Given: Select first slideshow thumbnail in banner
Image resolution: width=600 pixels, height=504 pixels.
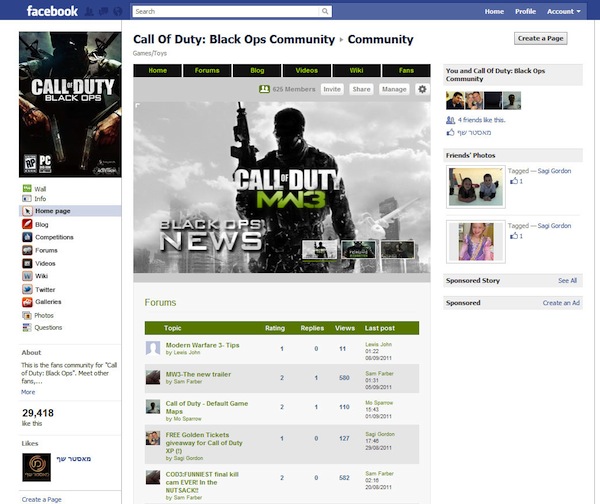Looking at the screenshot, I should 320,250.
